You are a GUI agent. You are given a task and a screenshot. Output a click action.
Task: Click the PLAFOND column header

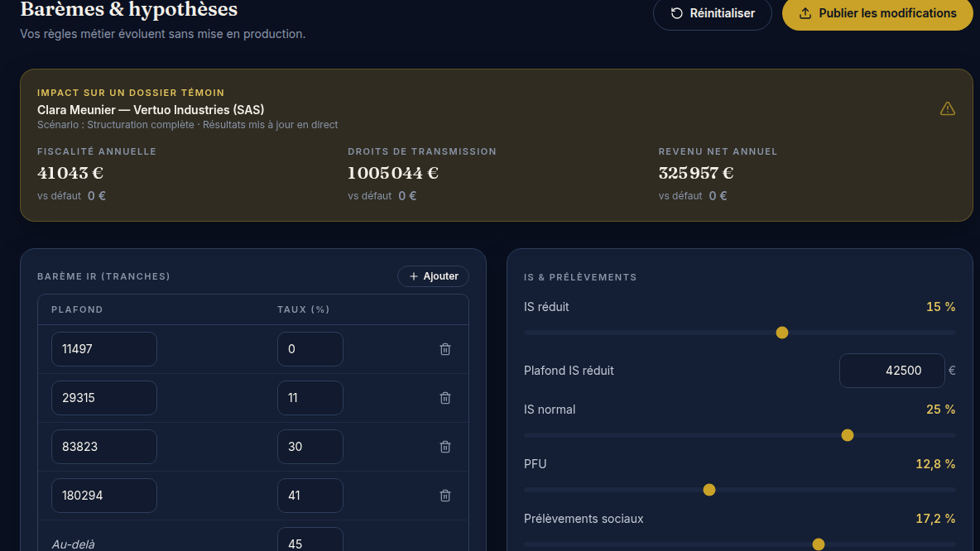pyautogui.click(x=77, y=309)
